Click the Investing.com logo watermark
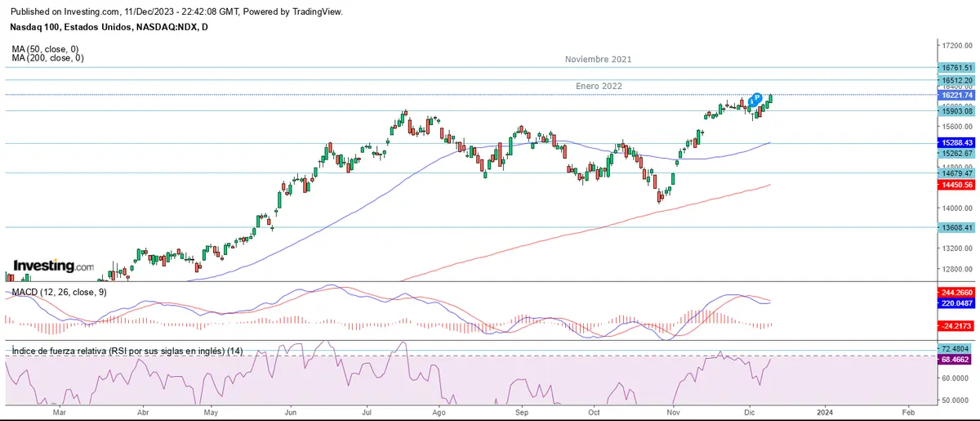This screenshot has width=980, height=421. click(x=54, y=266)
